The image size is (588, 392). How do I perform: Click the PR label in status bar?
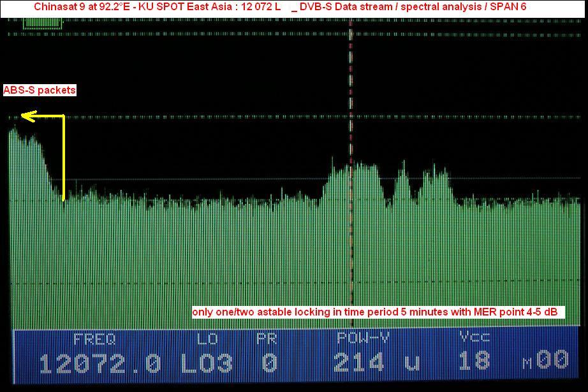pyautogui.click(x=267, y=339)
